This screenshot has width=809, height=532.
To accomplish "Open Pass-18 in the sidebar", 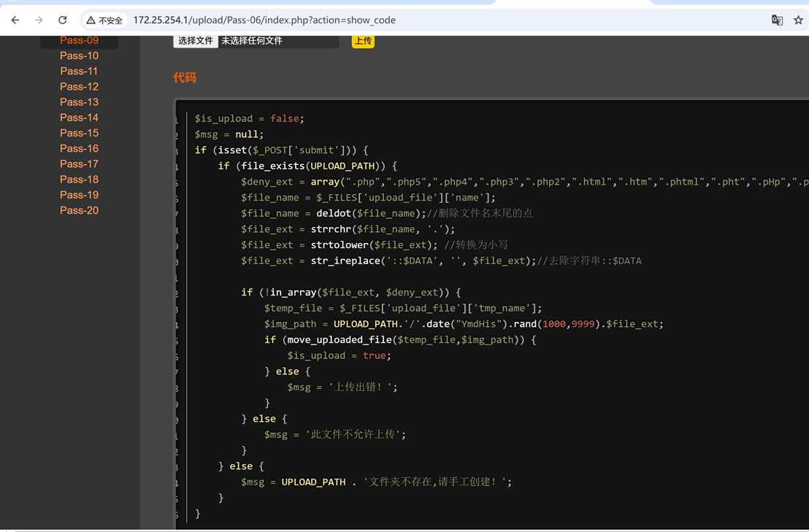I will 79,180.
